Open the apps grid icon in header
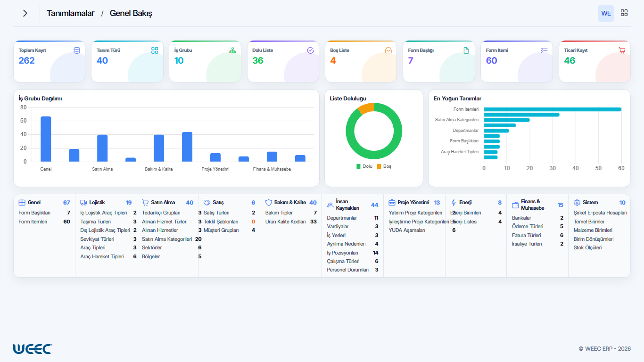Viewport: 644px width, 362px height. click(x=624, y=13)
